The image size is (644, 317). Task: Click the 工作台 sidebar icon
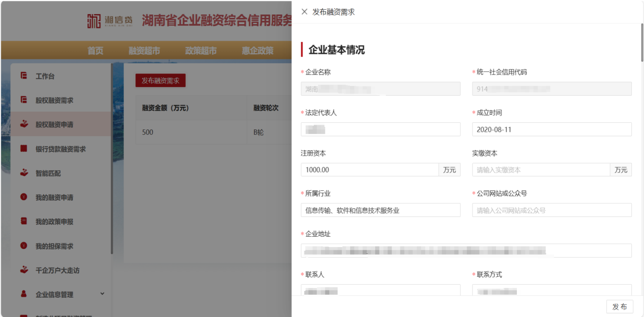[x=24, y=76]
